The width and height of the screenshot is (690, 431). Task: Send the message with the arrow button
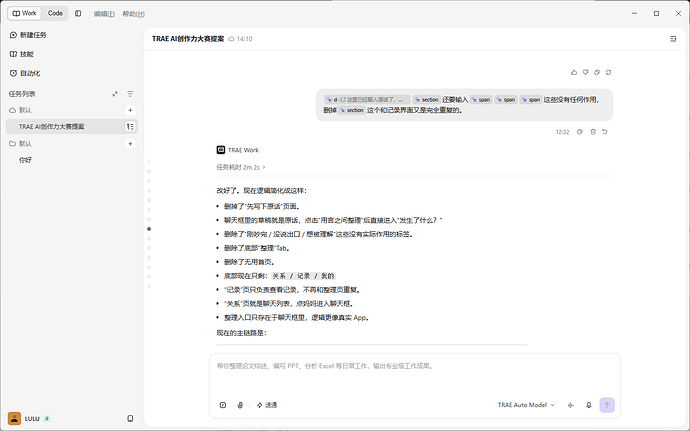607,405
